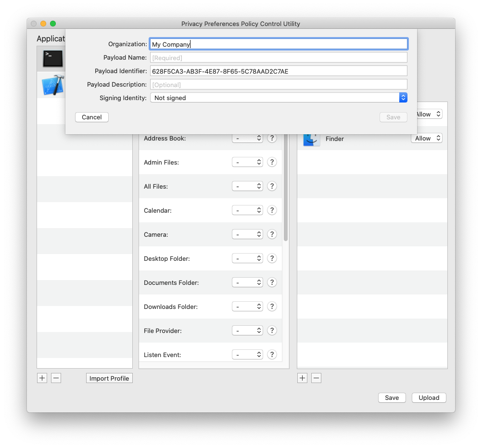The height and width of the screenshot is (448, 482).
Task: Open help for File Provider
Action: click(272, 331)
